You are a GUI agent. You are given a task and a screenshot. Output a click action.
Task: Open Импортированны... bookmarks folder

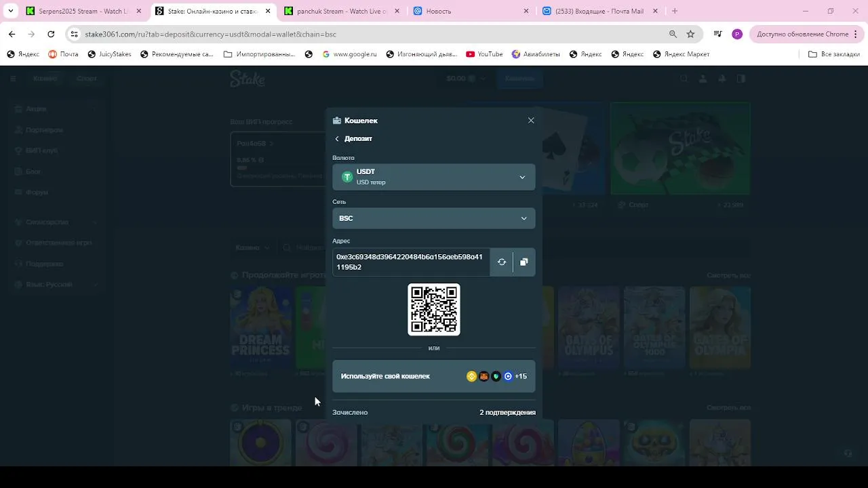tap(259, 54)
